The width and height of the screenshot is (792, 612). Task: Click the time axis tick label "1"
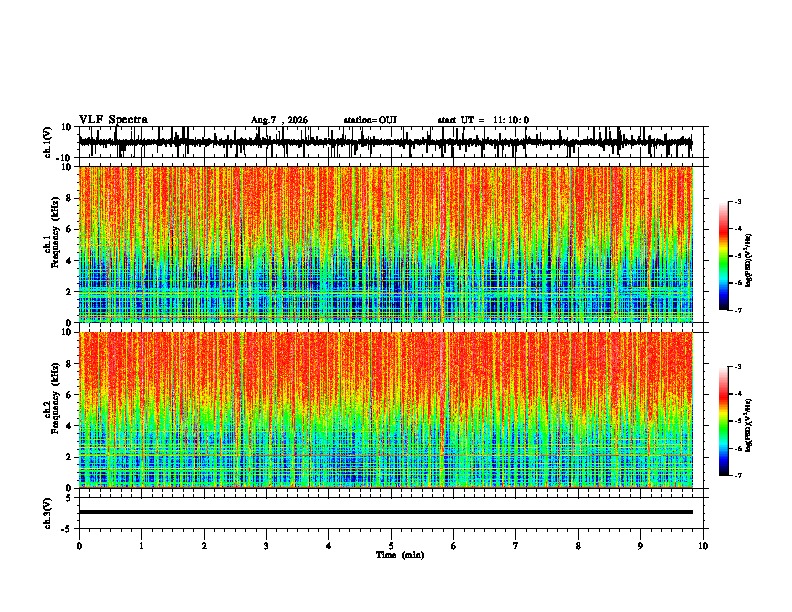[142, 546]
